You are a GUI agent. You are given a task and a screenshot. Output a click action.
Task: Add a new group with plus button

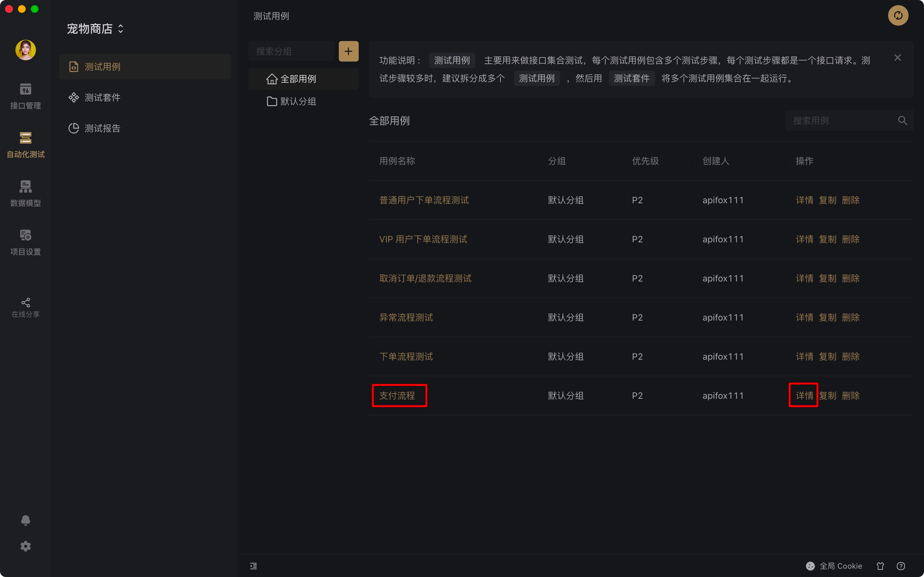click(348, 51)
